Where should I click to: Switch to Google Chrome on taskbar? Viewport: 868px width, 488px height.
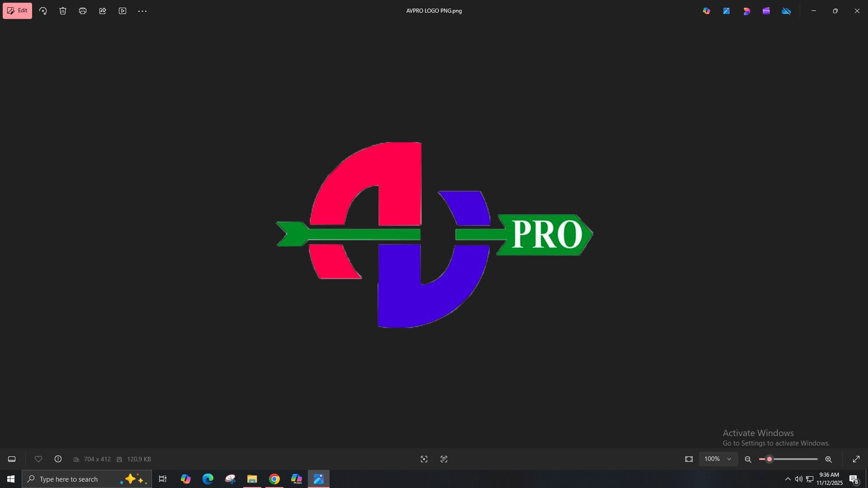pos(274,479)
